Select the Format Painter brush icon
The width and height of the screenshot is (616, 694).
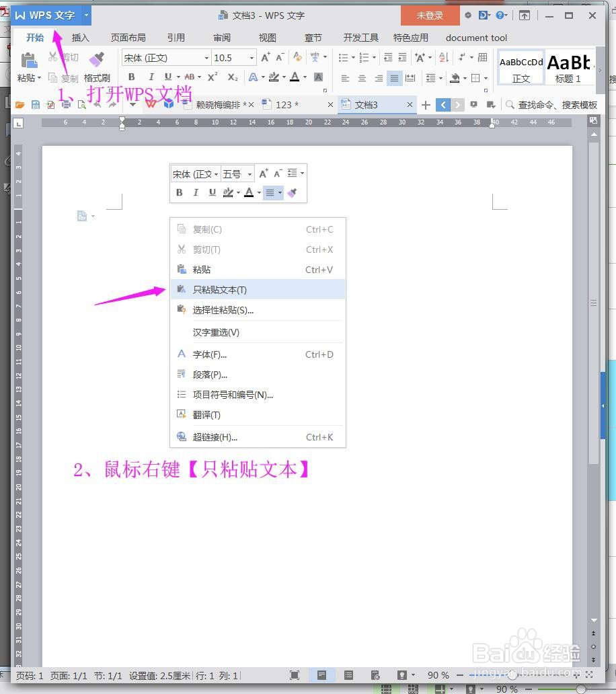[x=96, y=59]
